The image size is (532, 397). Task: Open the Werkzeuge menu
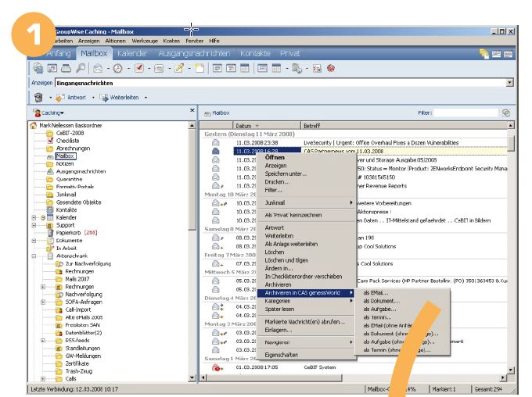point(145,41)
